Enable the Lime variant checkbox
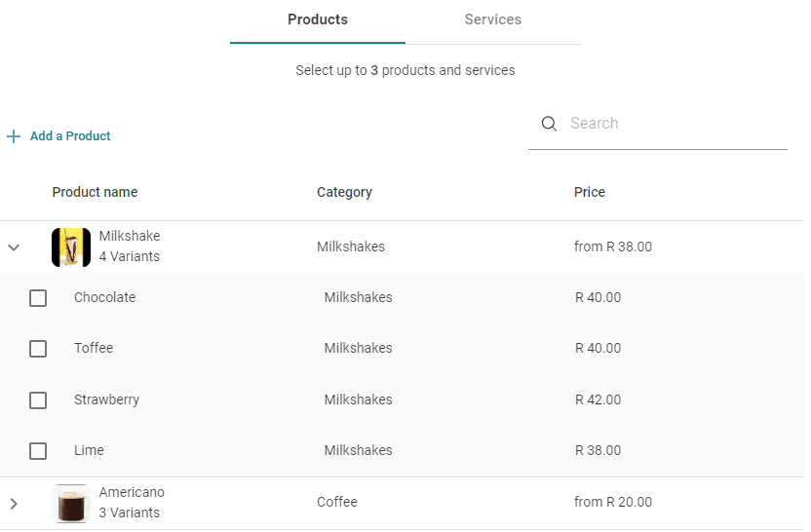 (x=38, y=451)
